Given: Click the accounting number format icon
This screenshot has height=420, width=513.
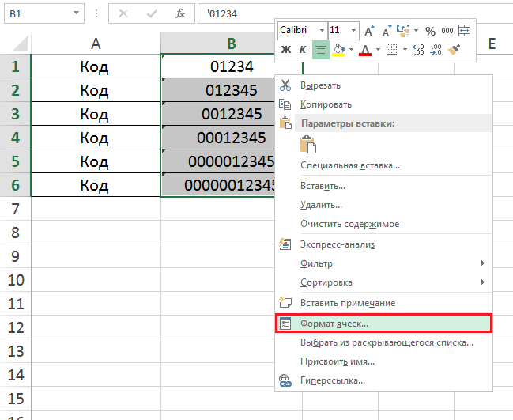Looking at the screenshot, I should pos(403,30).
